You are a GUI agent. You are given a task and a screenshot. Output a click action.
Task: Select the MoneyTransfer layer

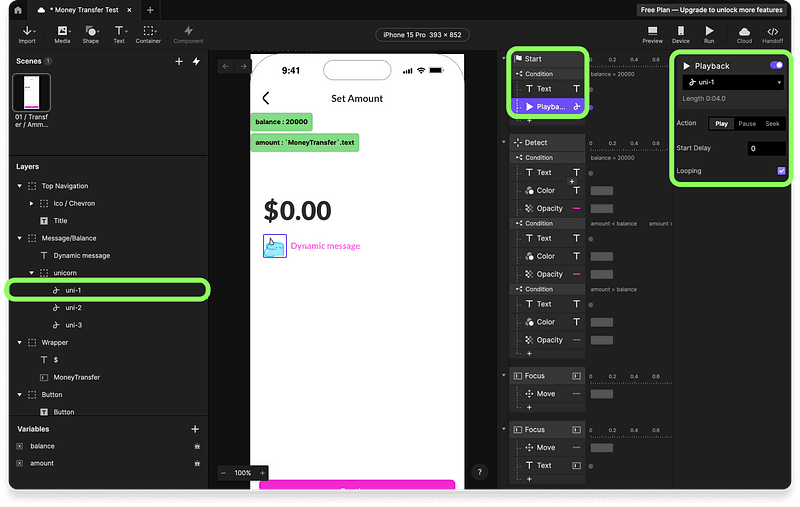[108, 377]
